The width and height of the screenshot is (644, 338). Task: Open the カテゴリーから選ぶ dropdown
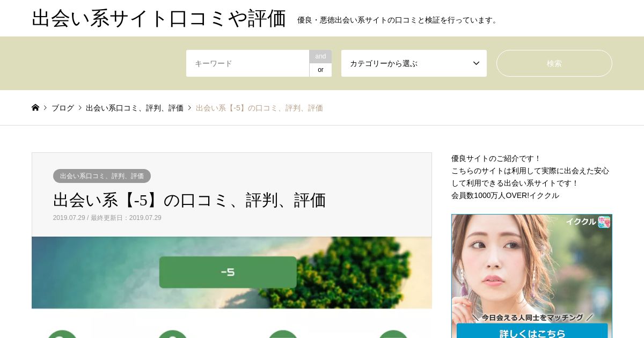coord(414,63)
